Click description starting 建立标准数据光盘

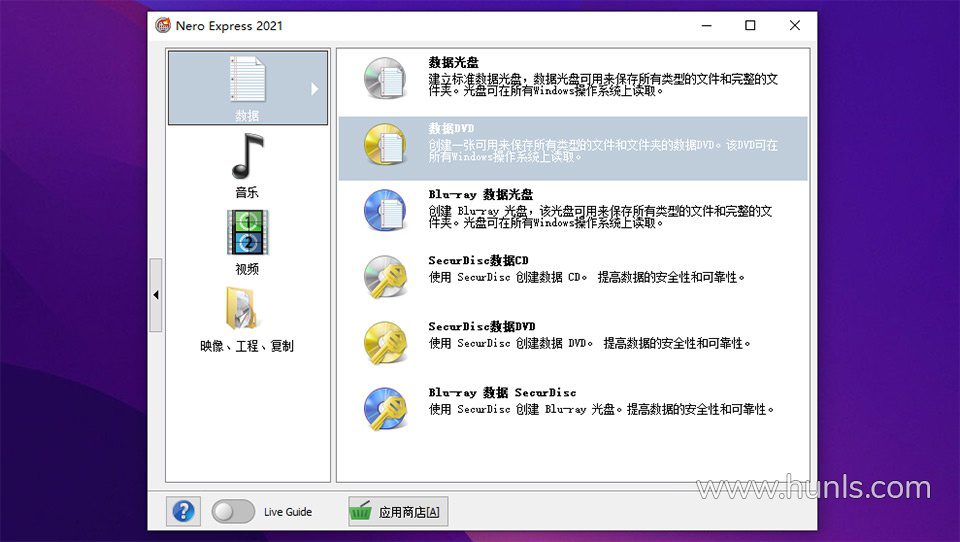tap(604, 85)
